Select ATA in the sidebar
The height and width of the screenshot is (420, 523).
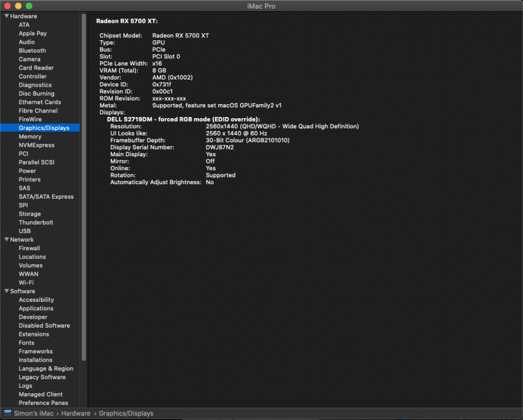[24, 25]
